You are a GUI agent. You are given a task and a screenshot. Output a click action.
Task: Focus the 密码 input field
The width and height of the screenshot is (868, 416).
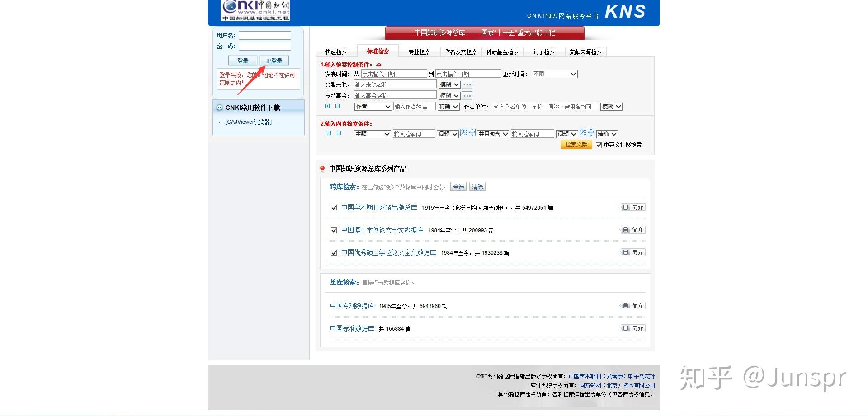[265, 46]
